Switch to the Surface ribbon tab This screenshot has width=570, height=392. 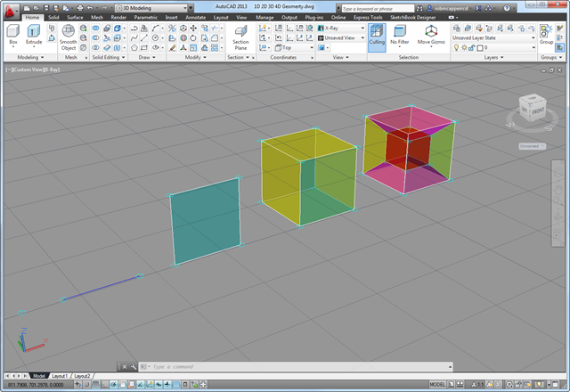click(x=75, y=17)
